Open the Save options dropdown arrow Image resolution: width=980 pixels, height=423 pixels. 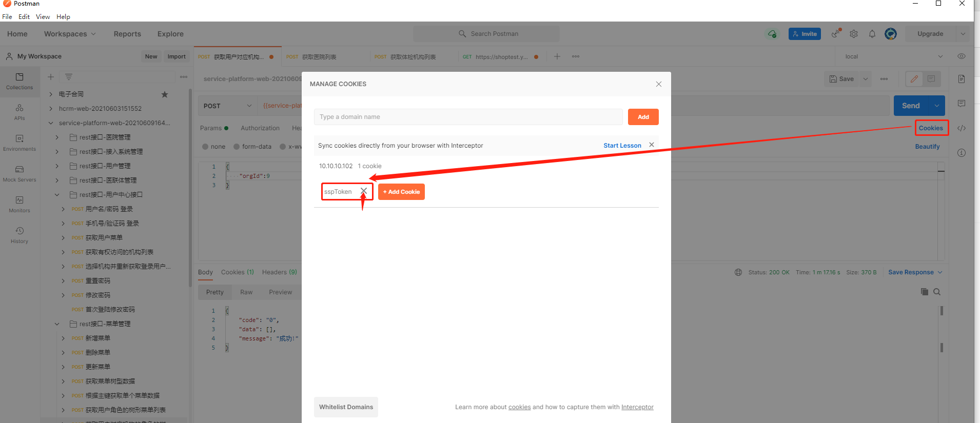(x=866, y=79)
